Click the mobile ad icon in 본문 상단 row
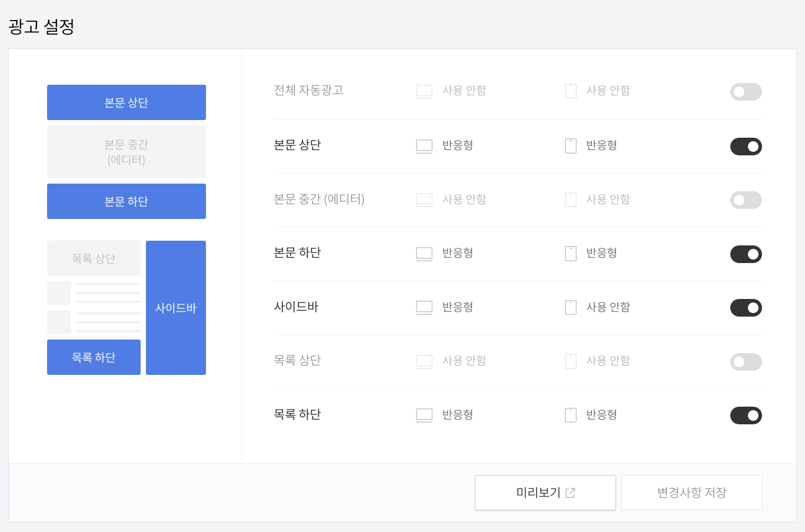Screen dimensions: 805x532 (x=570, y=145)
